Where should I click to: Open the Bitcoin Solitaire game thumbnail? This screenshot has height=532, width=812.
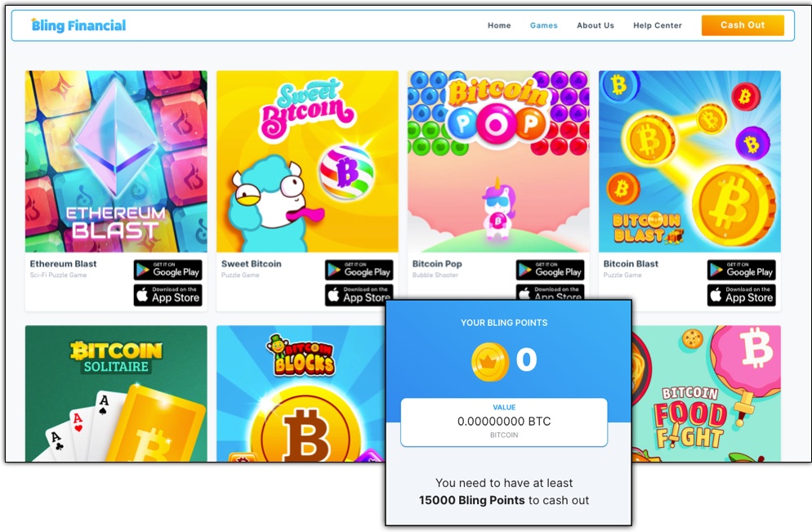tap(116, 394)
